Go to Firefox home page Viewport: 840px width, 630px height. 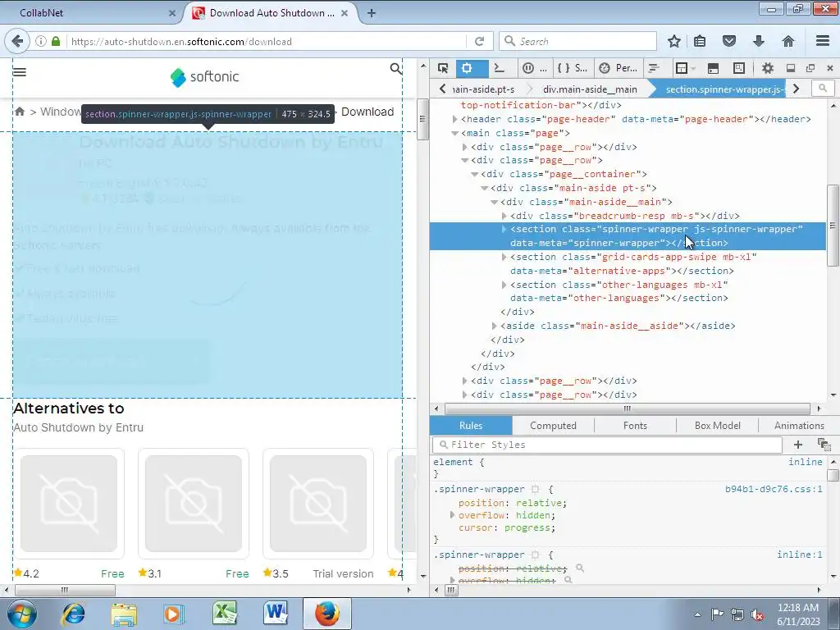(788, 41)
